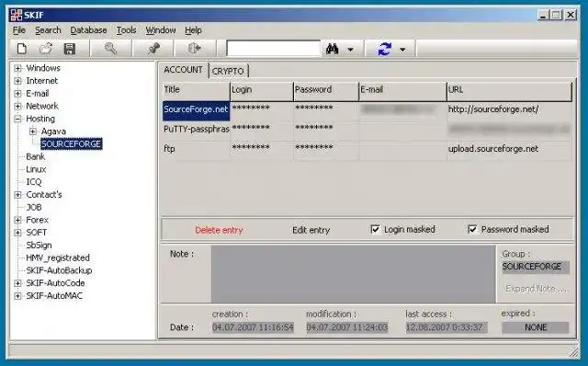Open the File menu
588x366 pixels.
pos(18,30)
